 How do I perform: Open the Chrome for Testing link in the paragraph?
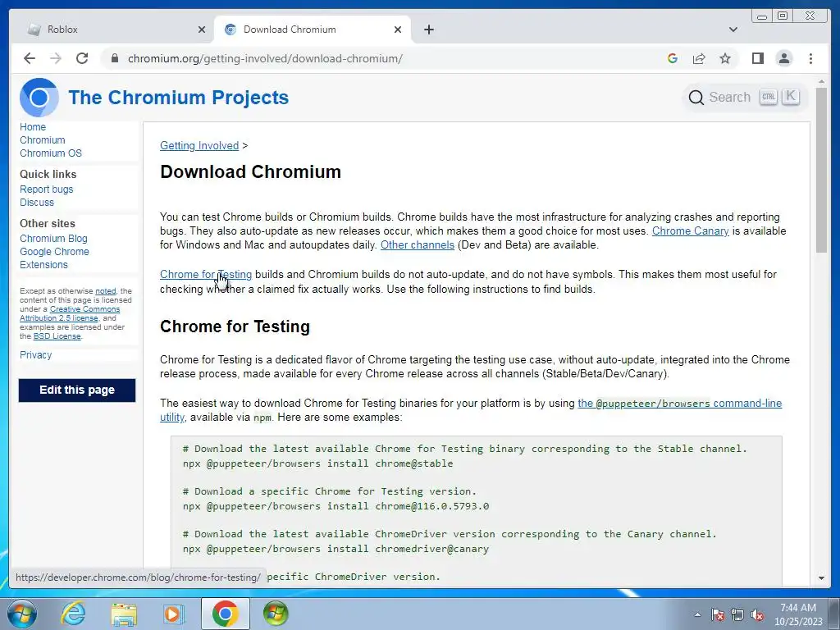[x=206, y=274]
